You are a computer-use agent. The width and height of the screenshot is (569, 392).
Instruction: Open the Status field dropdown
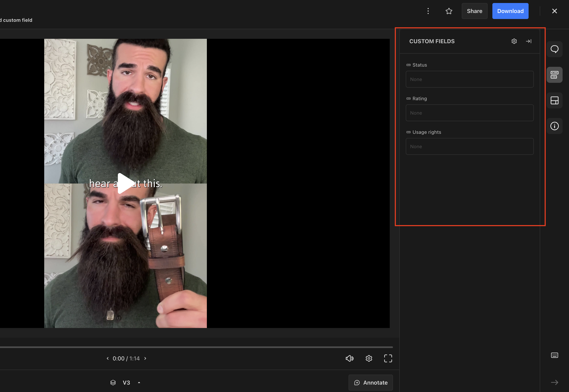[469, 79]
